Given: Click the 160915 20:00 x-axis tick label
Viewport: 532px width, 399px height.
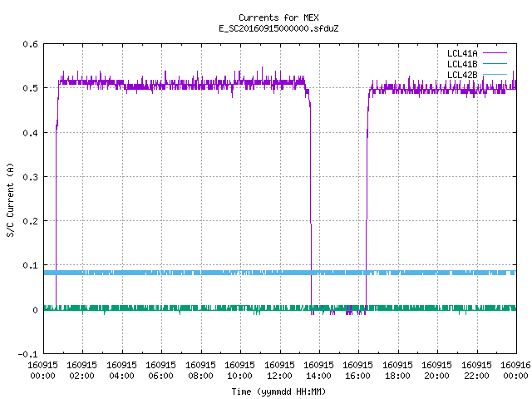Looking at the screenshot, I should 436,371.
